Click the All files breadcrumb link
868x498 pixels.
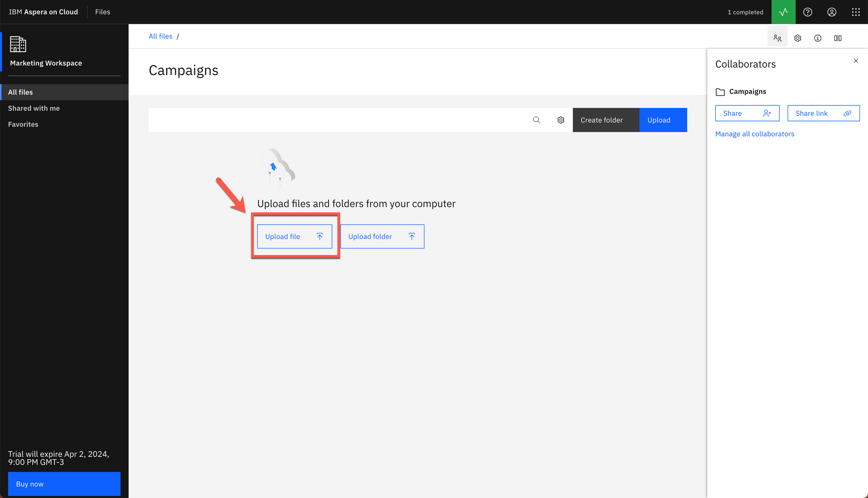(160, 36)
